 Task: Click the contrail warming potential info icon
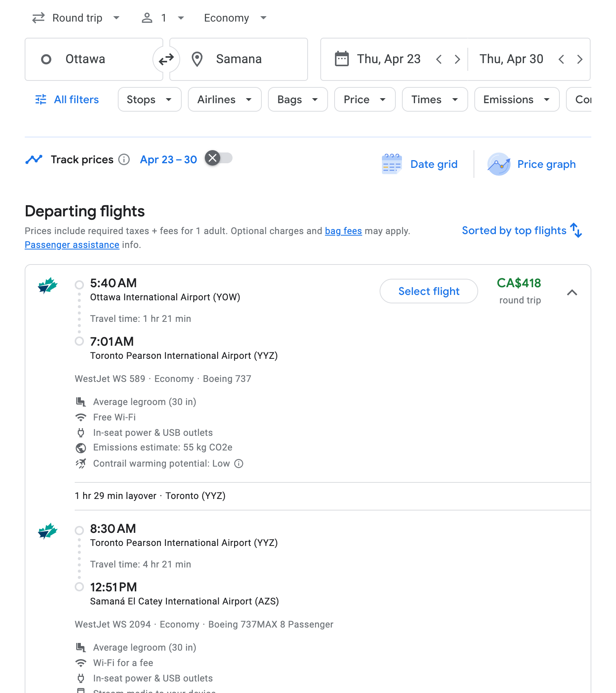pyautogui.click(x=239, y=464)
